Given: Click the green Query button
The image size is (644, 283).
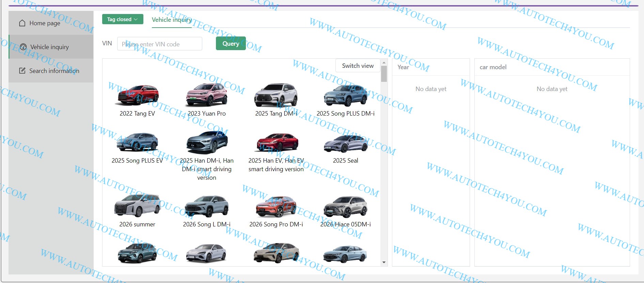Looking at the screenshot, I should pyautogui.click(x=231, y=43).
